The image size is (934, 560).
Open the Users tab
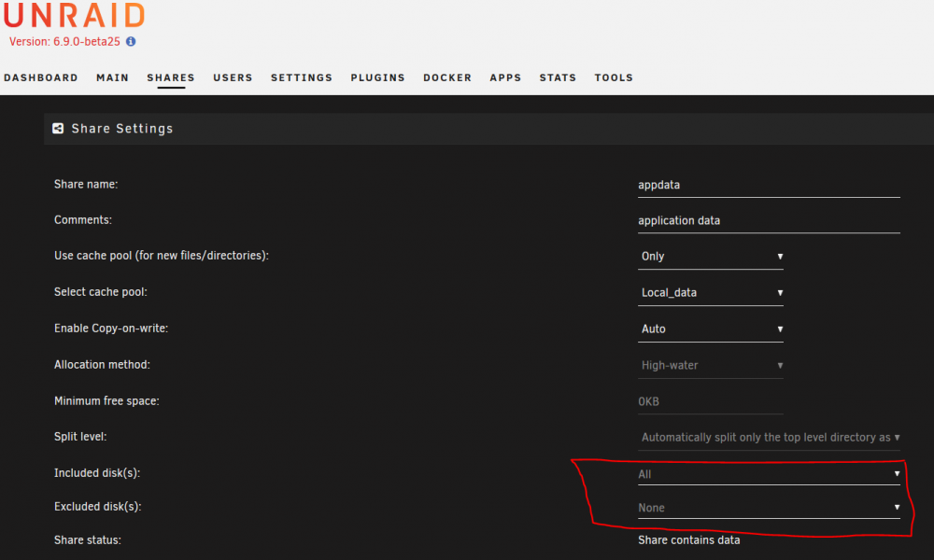pos(233,78)
